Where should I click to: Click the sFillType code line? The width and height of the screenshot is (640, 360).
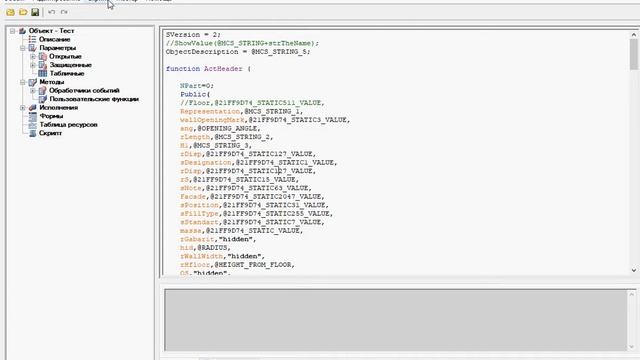(x=256, y=214)
